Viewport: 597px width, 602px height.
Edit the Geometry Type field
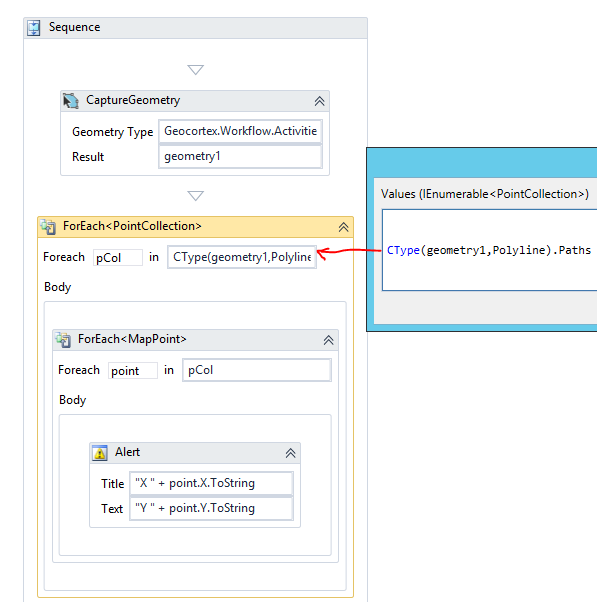click(x=240, y=131)
